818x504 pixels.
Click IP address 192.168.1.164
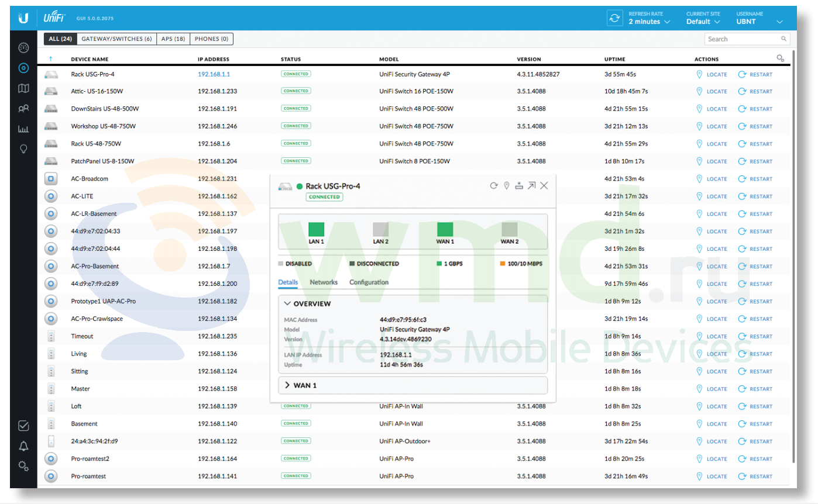[218, 459]
